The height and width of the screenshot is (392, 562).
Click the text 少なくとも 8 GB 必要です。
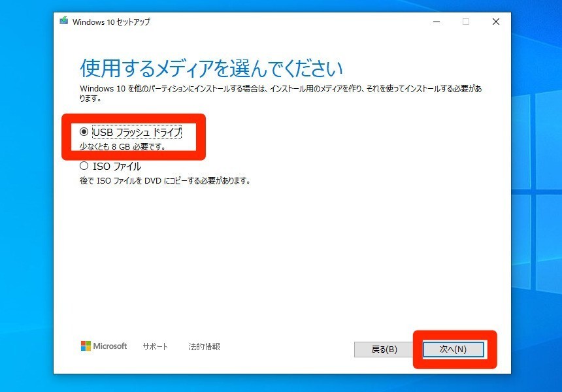coord(123,146)
